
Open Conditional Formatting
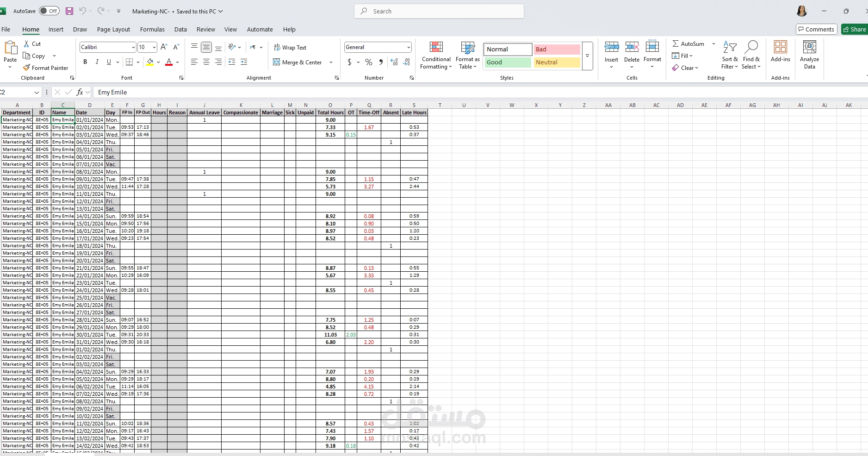[436, 56]
